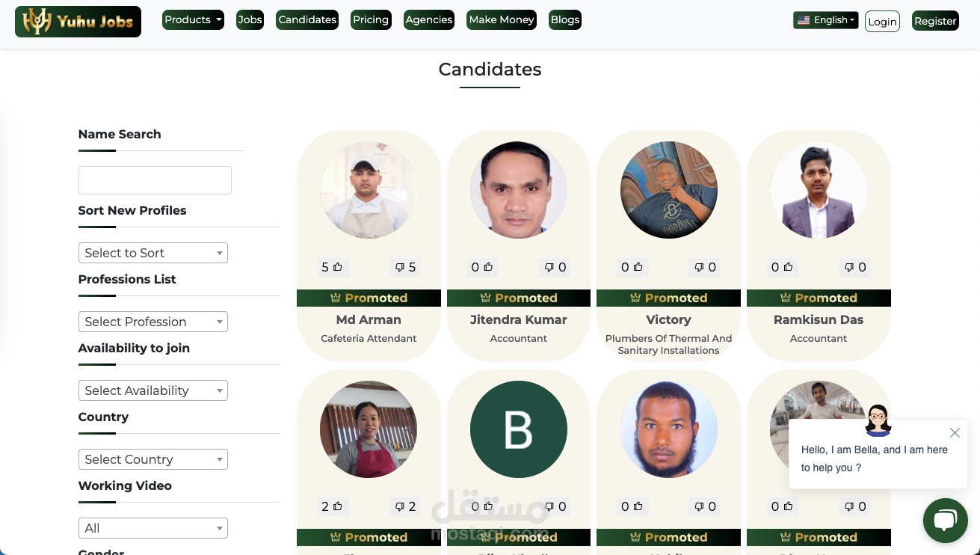The height and width of the screenshot is (555, 980).
Task: Click the Yuhu Jobs logo
Action: click(78, 22)
